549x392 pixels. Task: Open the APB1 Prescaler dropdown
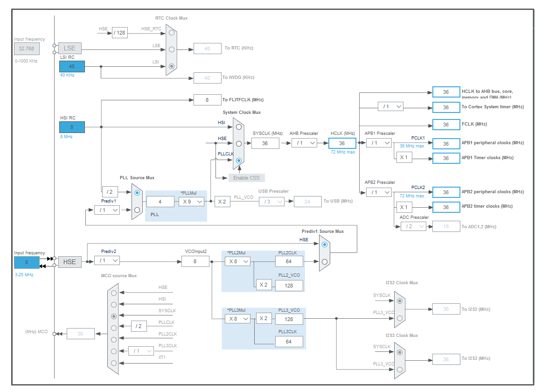click(380, 142)
